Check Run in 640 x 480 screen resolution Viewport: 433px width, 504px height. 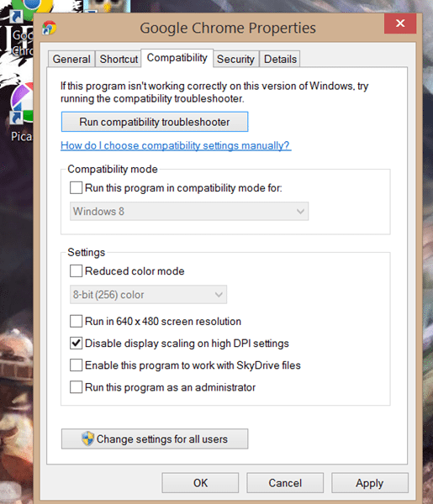click(x=76, y=321)
